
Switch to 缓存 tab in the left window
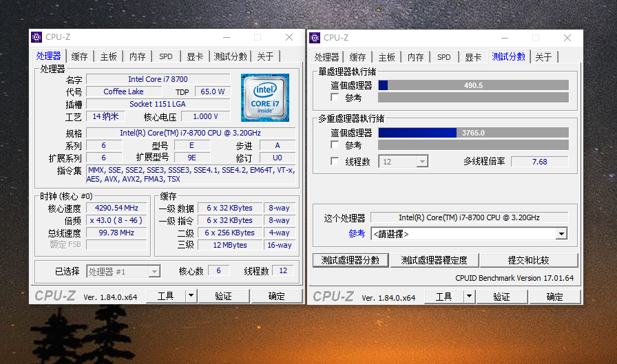[79, 56]
